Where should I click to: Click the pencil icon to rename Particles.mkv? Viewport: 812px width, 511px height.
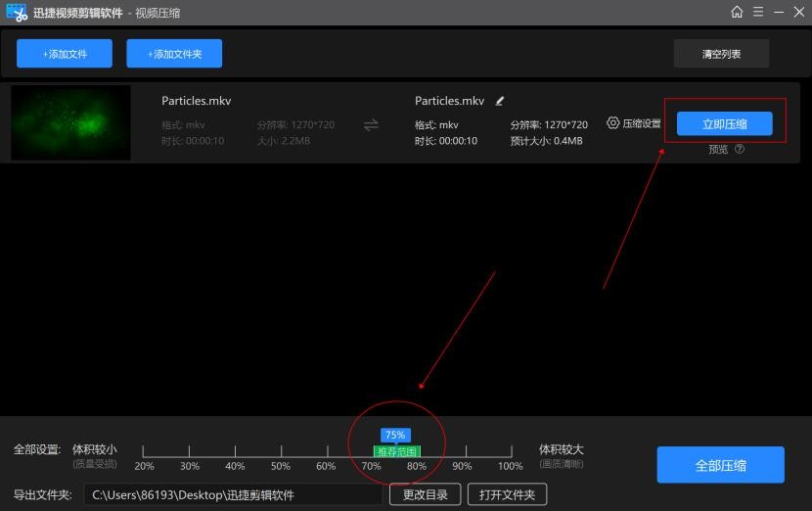(500, 101)
